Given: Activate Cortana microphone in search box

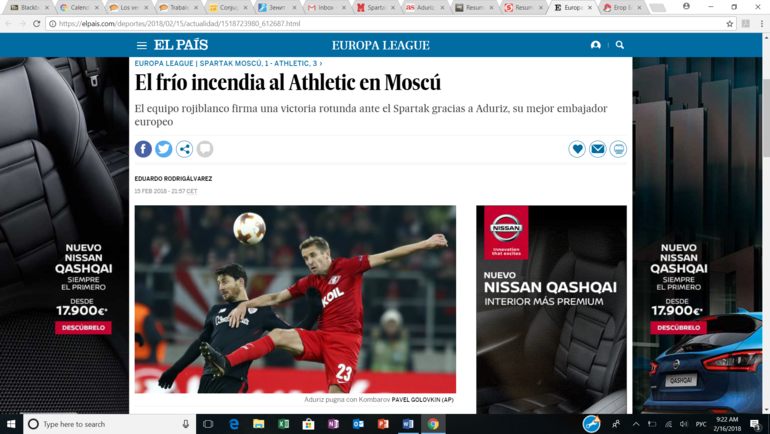Looking at the screenshot, I should 186,424.
